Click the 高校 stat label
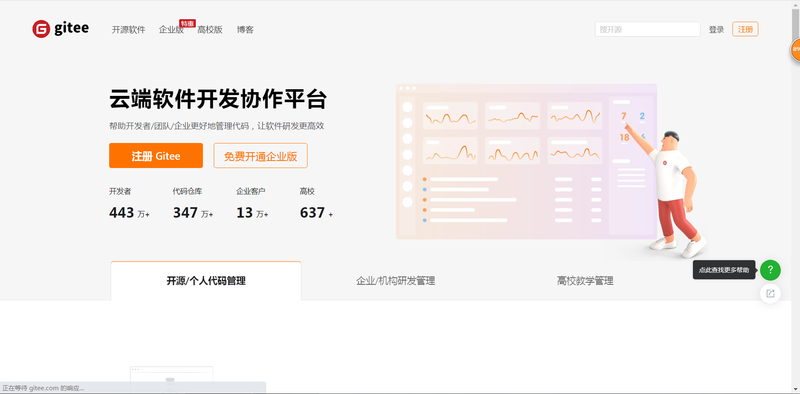Screen dimensions: 800x394 [x=307, y=191]
